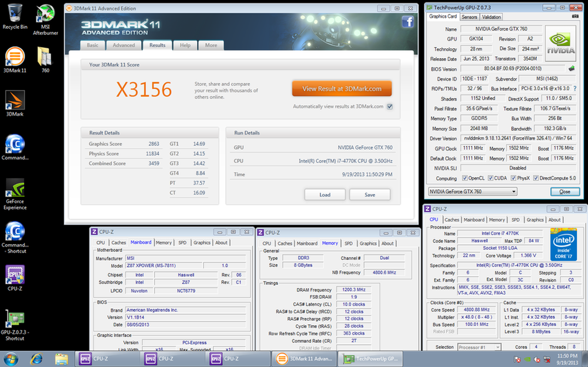Click the X3156 score in 3DMark 11

pos(144,89)
